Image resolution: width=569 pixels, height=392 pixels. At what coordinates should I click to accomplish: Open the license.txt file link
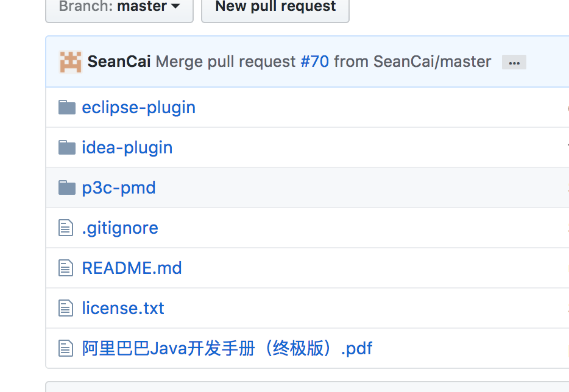coord(123,308)
